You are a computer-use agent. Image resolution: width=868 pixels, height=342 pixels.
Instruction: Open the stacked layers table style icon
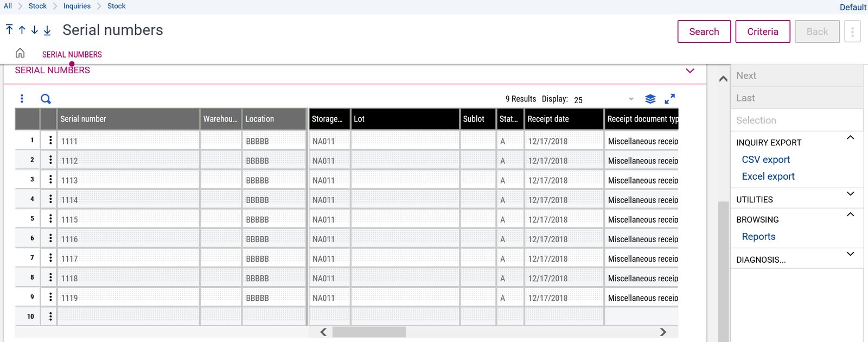pos(650,99)
